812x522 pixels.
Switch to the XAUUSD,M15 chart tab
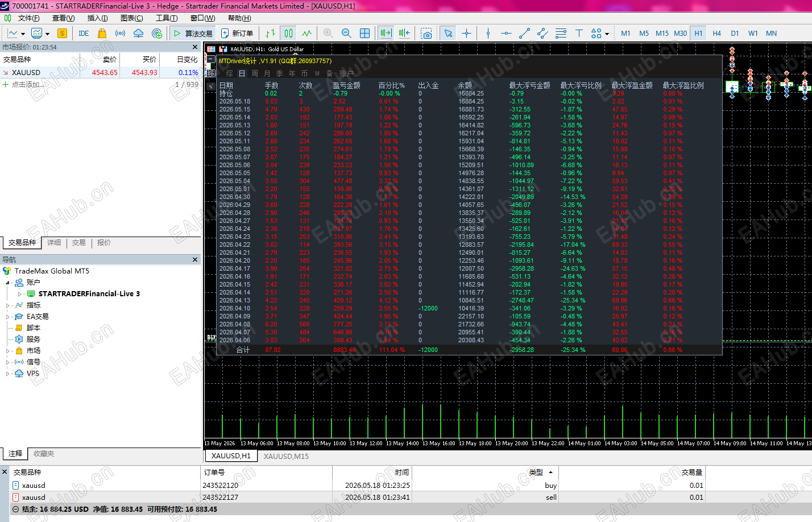286,456
